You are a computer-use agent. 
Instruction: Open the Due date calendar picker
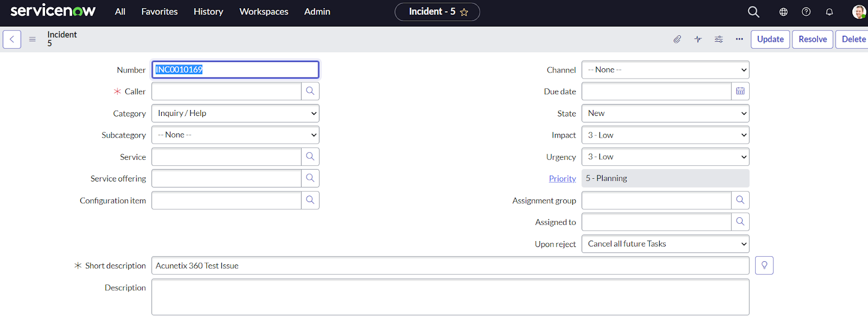[x=741, y=91]
